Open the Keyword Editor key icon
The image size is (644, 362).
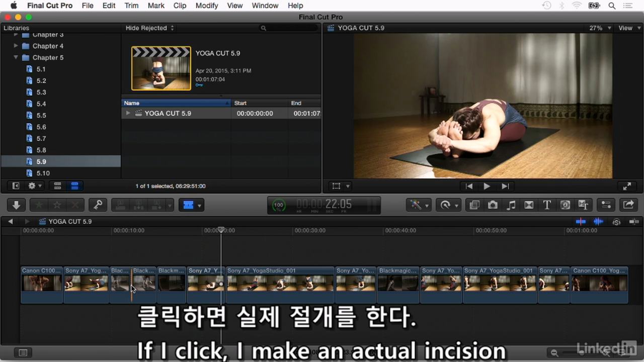[98, 205]
